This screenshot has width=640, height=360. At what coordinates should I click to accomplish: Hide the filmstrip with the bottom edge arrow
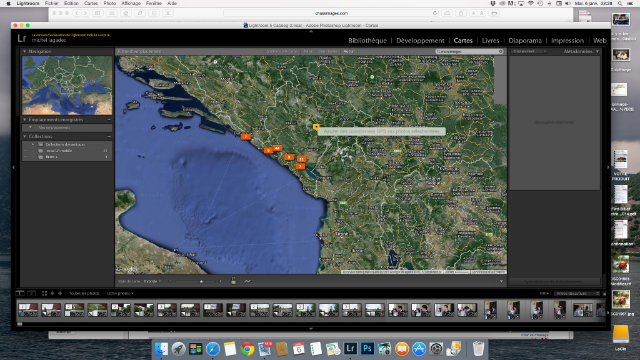click(311, 329)
